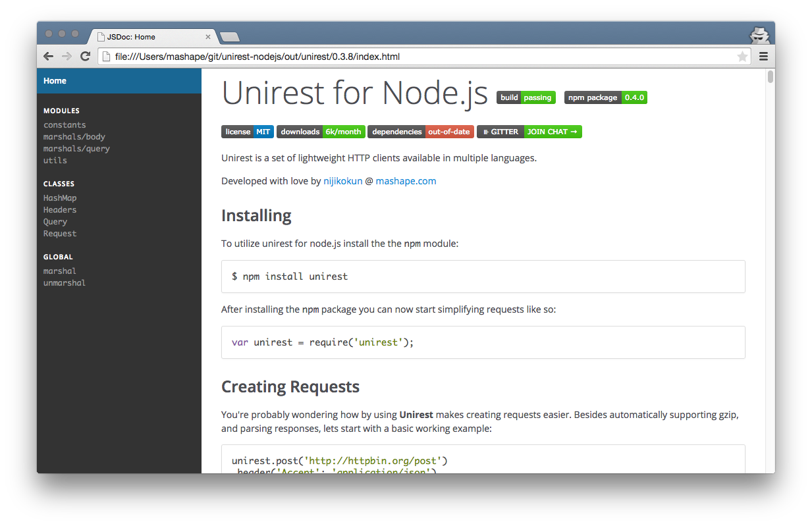Open the unmarshal global link
Screen dimensions: 812x526
(65, 283)
